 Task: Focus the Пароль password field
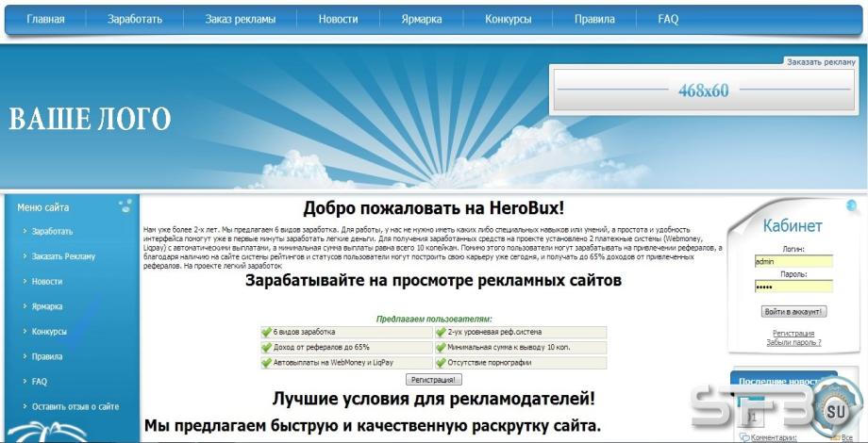point(793,287)
